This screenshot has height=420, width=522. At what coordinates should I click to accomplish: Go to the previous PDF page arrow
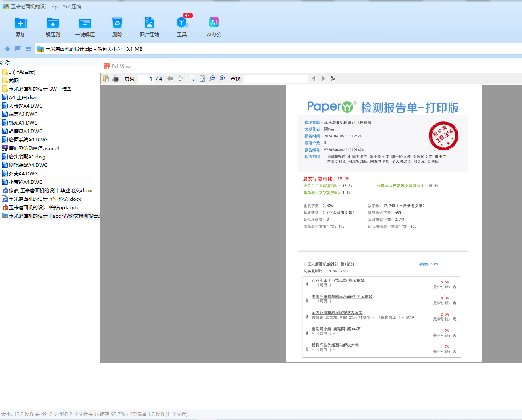170,79
